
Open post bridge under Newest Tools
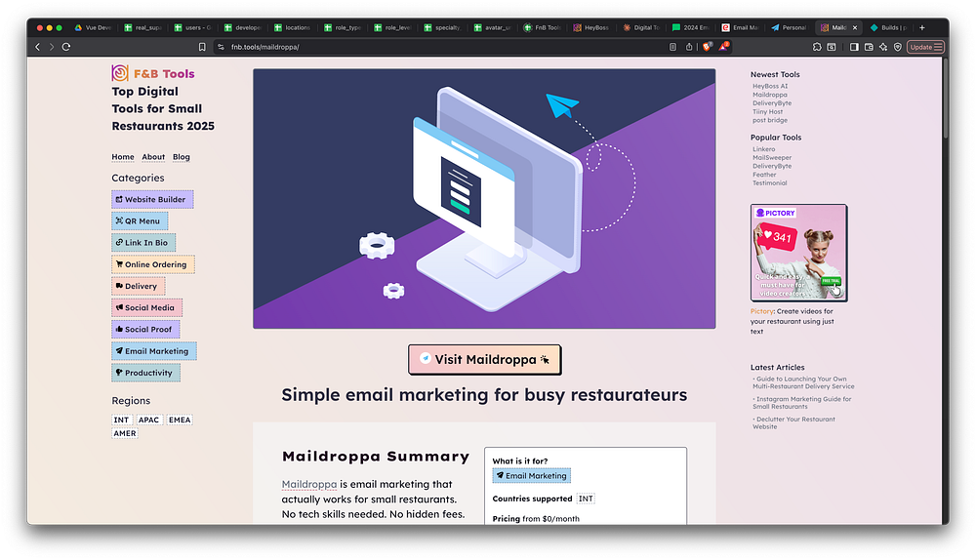click(x=770, y=120)
